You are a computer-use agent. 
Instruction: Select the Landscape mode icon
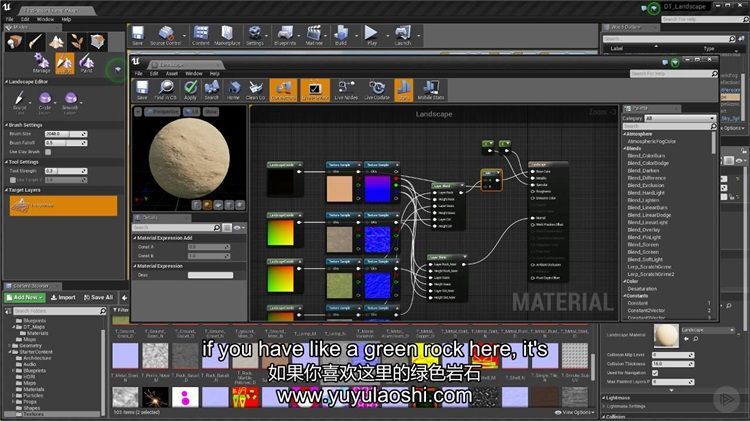56,42
